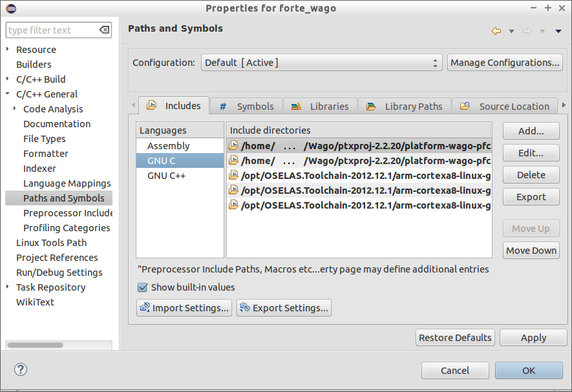Click the Import Settings icon button

tap(184, 308)
